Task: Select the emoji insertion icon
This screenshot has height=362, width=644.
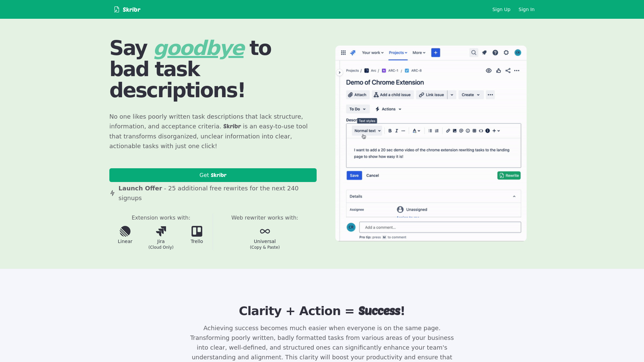Action: pos(468,130)
